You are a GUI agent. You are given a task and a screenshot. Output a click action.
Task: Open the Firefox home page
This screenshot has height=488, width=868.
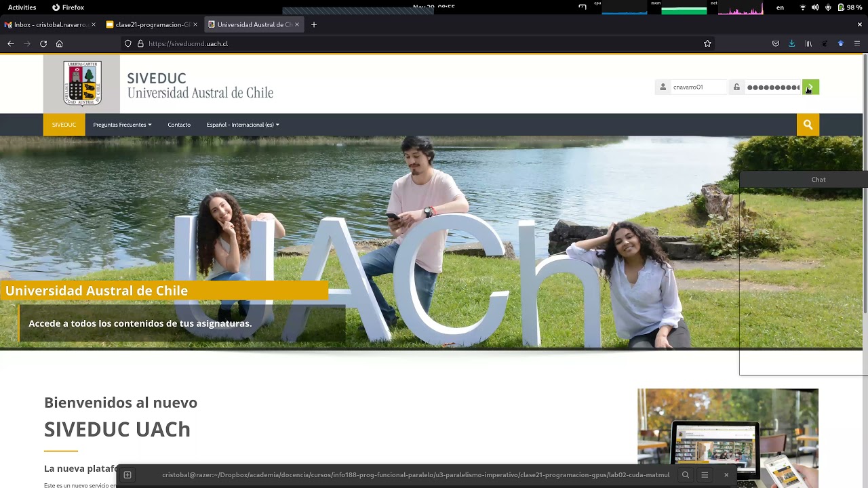point(60,43)
